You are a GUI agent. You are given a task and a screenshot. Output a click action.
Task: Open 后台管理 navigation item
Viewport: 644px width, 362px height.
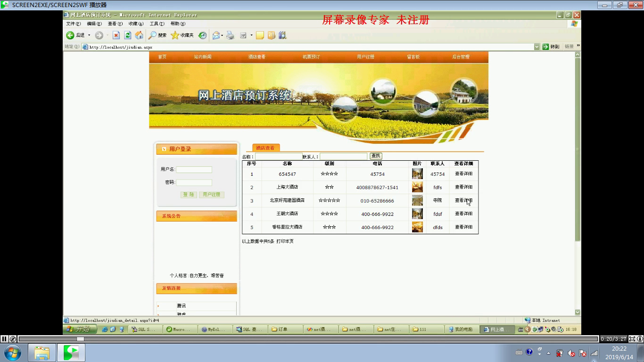click(461, 57)
